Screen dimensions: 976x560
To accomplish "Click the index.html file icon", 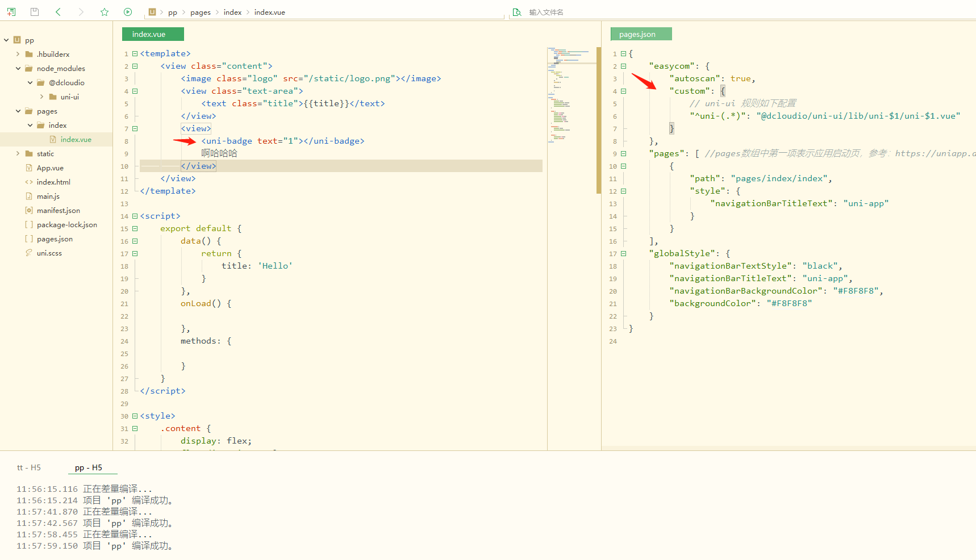I will pyautogui.click(x=29, y=182).
